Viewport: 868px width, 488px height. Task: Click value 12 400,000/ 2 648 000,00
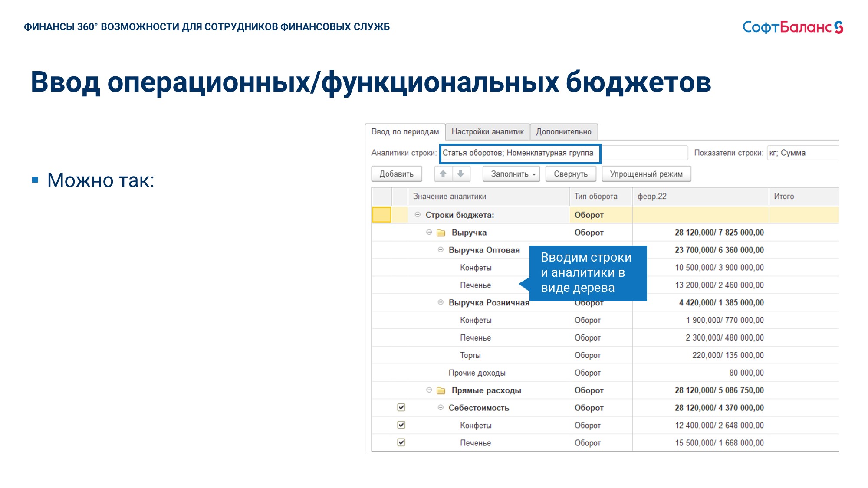[x=719, y=426]
